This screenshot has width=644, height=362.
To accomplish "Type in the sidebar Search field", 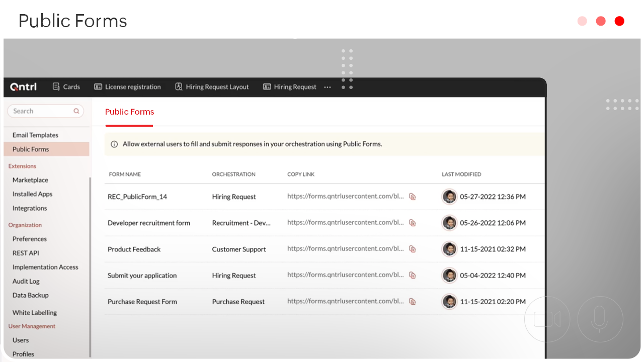I will (x=41, y=111).
